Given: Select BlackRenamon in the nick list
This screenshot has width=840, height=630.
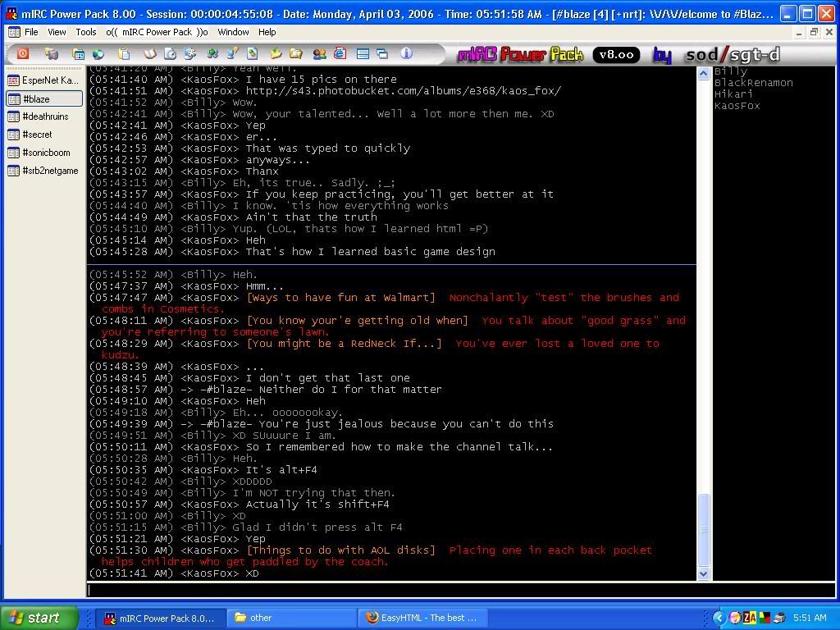Looking at the screenshot, I should 753,83.
